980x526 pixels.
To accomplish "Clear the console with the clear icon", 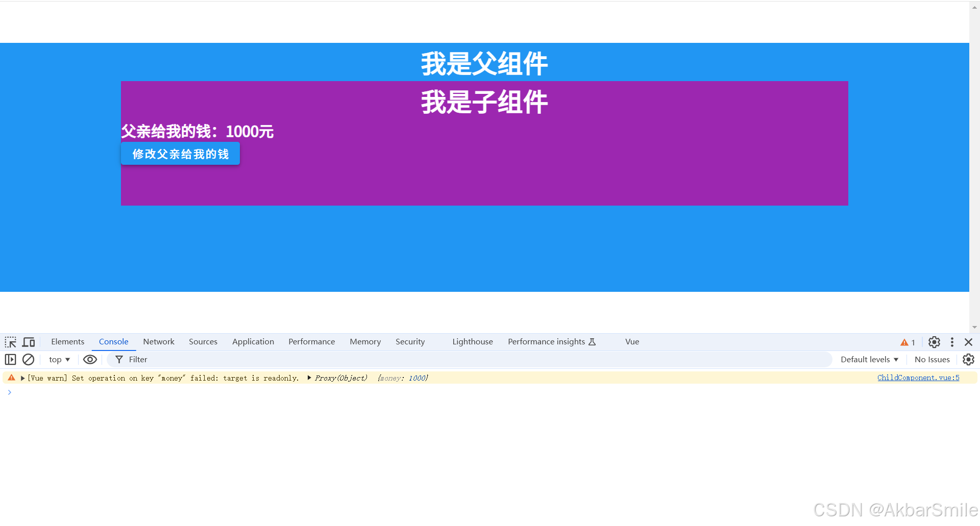I will point(29,360).
